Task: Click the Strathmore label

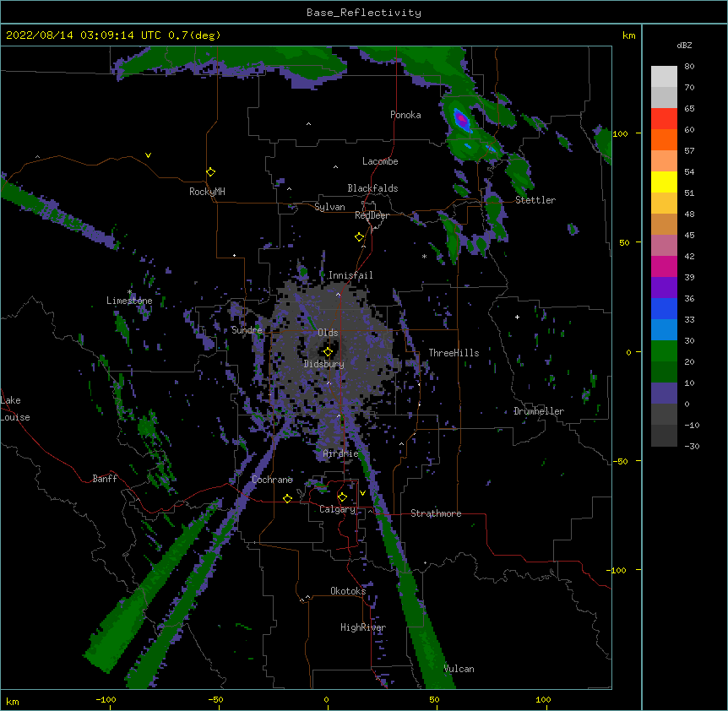Action: click(x=436, y=513)
